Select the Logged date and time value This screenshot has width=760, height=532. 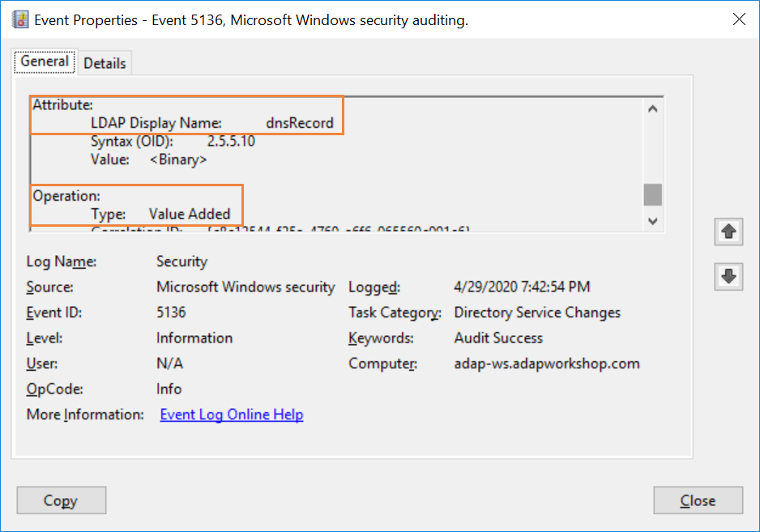522,287
